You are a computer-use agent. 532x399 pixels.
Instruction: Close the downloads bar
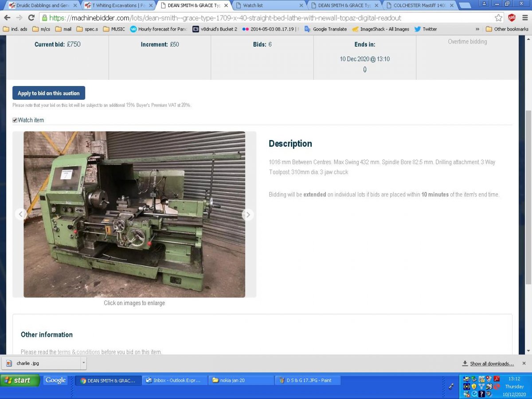[x=524, y=363]
